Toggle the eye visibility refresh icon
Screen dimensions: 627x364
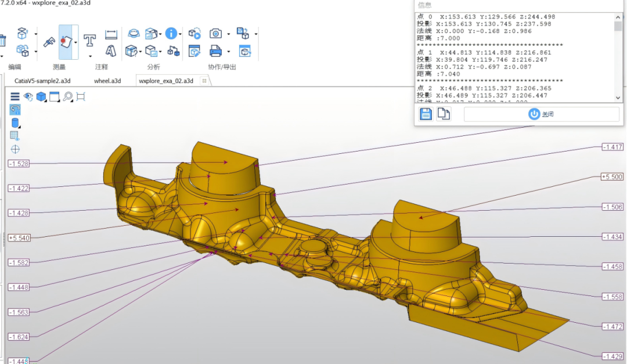pyautogui.click(x=28, y=96)
